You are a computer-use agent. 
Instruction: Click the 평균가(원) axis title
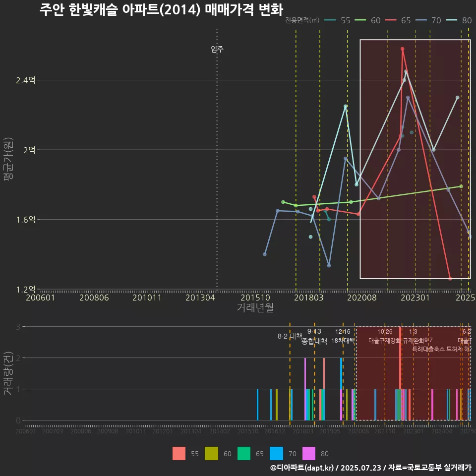[x=8, y=159]
